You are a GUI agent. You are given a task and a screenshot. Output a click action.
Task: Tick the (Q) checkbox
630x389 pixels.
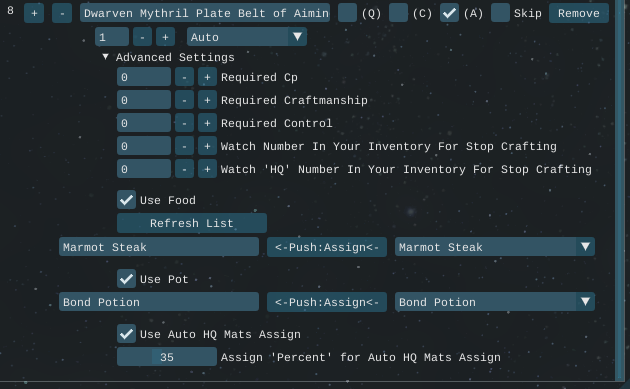coord(348,13)
